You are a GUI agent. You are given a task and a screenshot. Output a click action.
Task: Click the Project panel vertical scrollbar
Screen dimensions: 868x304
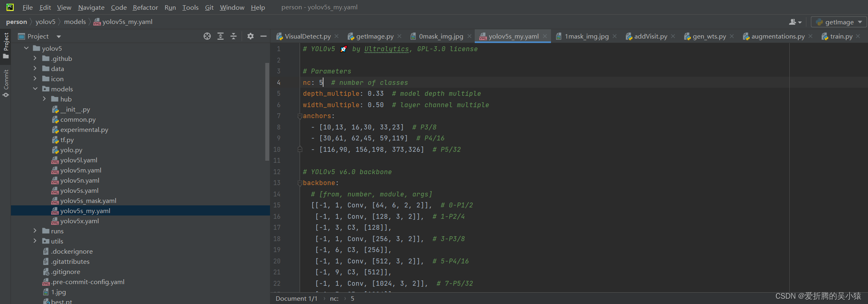(x=267, y=112)
